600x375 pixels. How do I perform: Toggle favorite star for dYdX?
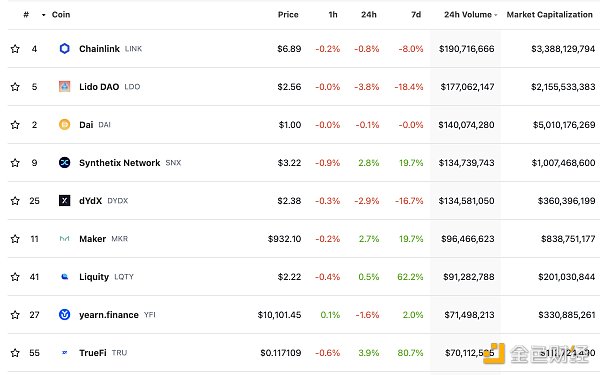pyautogui.click(x=15, y=201)
